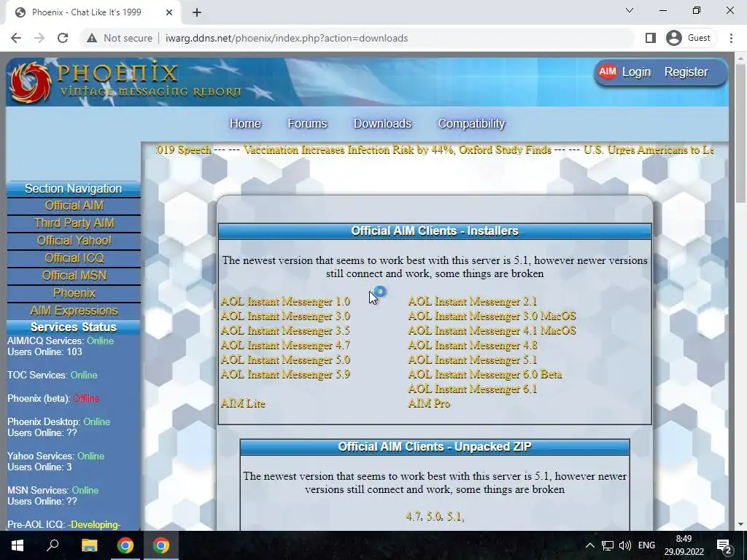The width and height of the screenshot is (747, 560).
Task: Download AOL Instant Messenger 5.1
Action: pos(473,360)
